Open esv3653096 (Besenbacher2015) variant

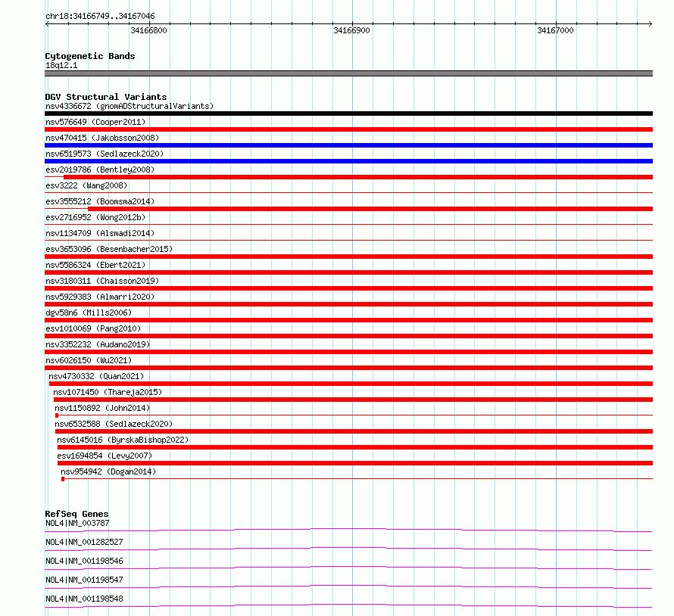(109, 249)
